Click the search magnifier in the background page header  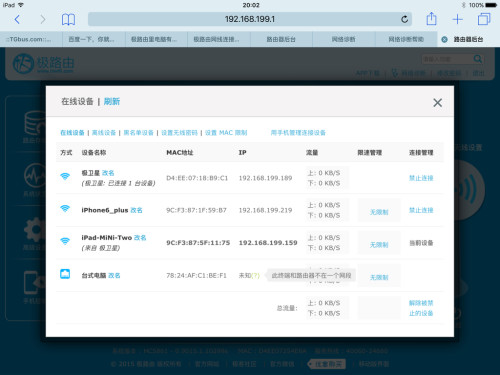[x=478, y=59]
